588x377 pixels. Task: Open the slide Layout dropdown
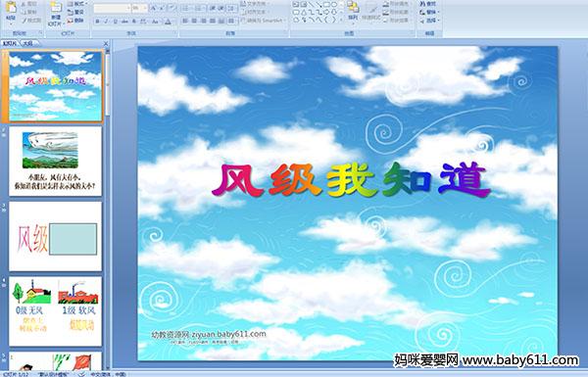click(x=76, y=4)
